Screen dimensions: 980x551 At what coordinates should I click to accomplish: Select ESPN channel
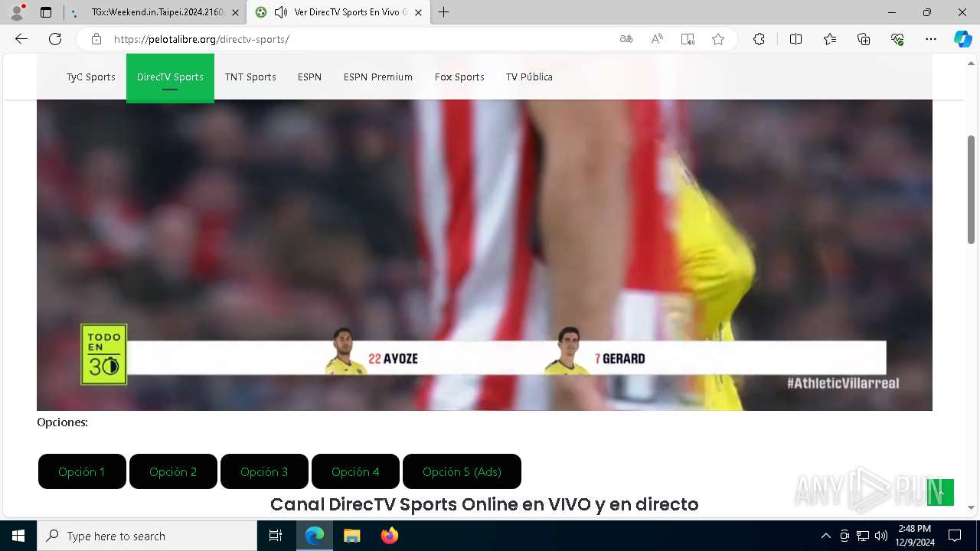309,77
